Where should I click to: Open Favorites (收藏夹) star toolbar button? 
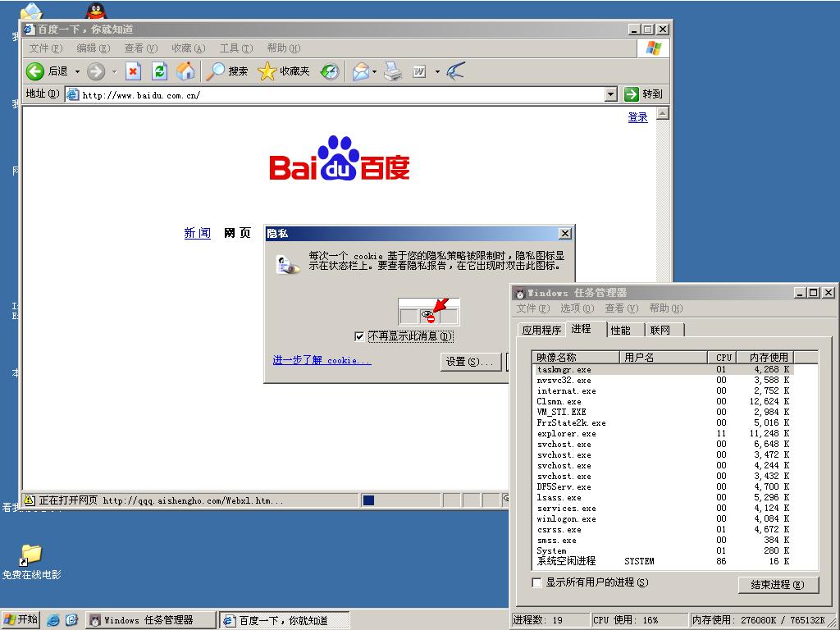283,71
